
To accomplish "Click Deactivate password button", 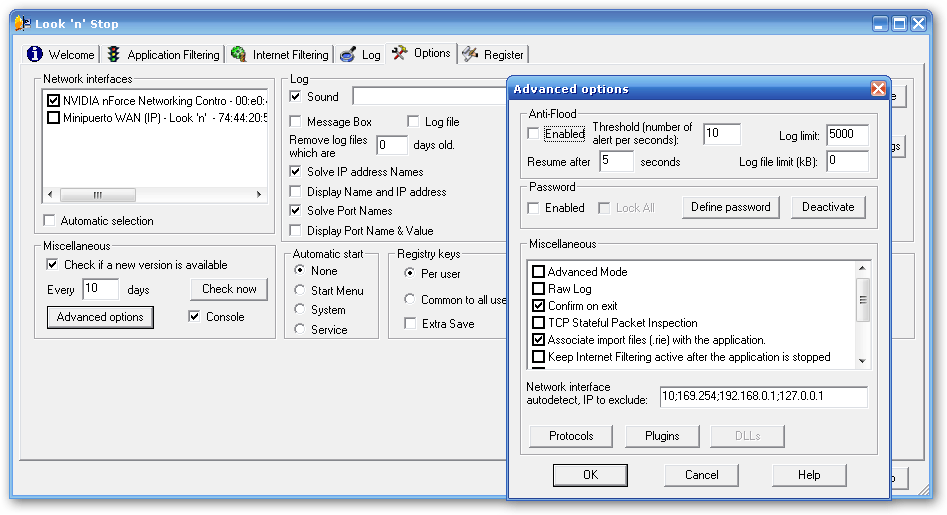I will tap(828, 207).
